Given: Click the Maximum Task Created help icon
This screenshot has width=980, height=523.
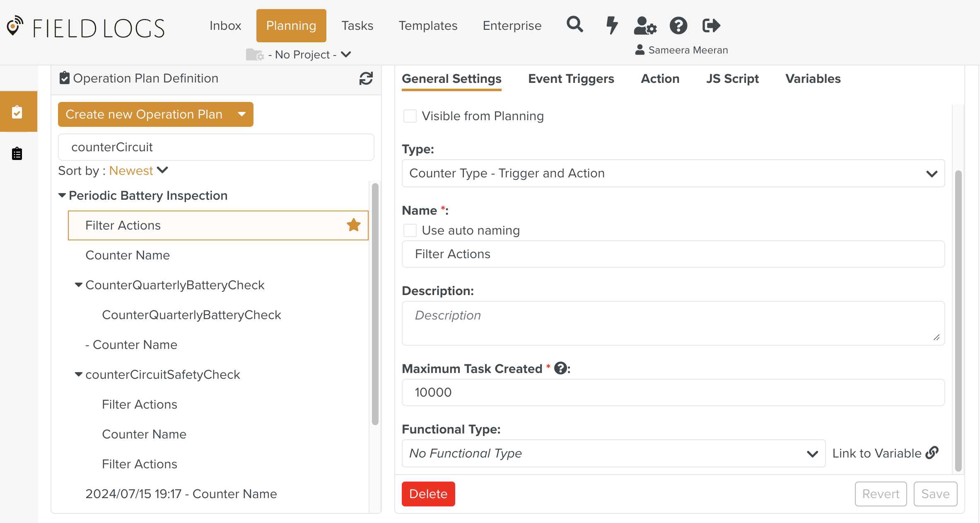Looking at the screenshot, I should 560,368.
